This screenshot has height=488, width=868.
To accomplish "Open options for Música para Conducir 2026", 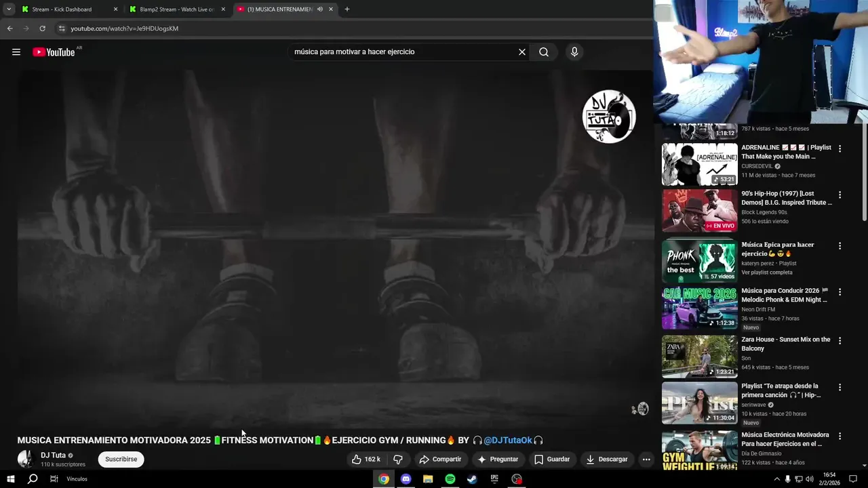I will click(840, 292).
